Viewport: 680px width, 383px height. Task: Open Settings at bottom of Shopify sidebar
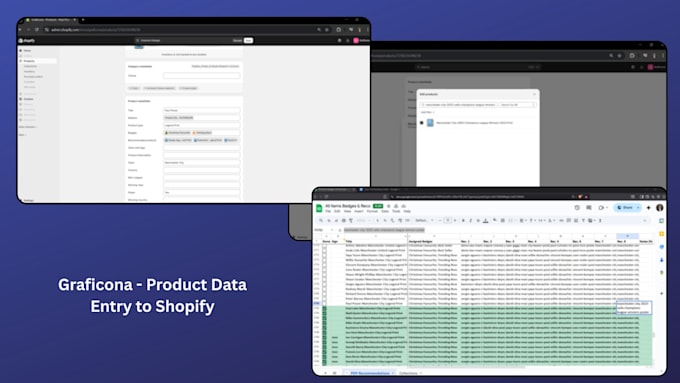[x=28, y=200]
